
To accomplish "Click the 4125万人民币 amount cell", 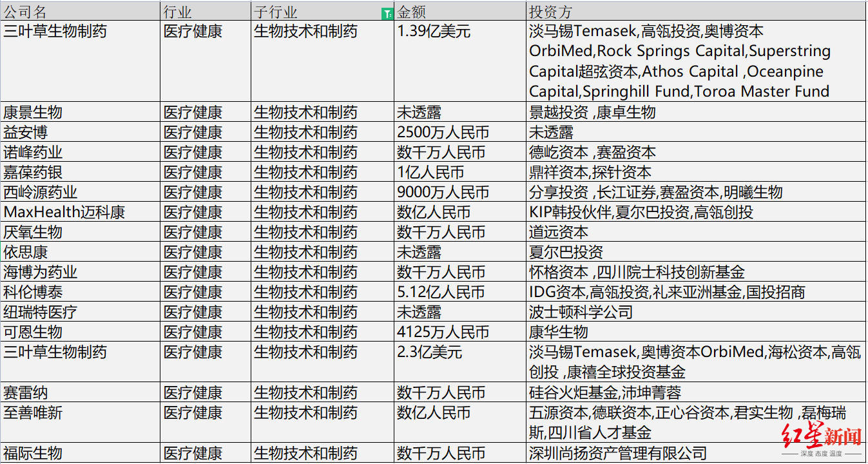I will click(459, 332).
